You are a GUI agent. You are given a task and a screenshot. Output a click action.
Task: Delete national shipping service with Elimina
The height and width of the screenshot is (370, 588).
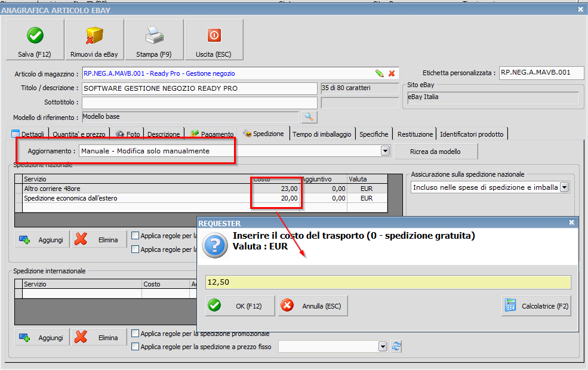99,240
